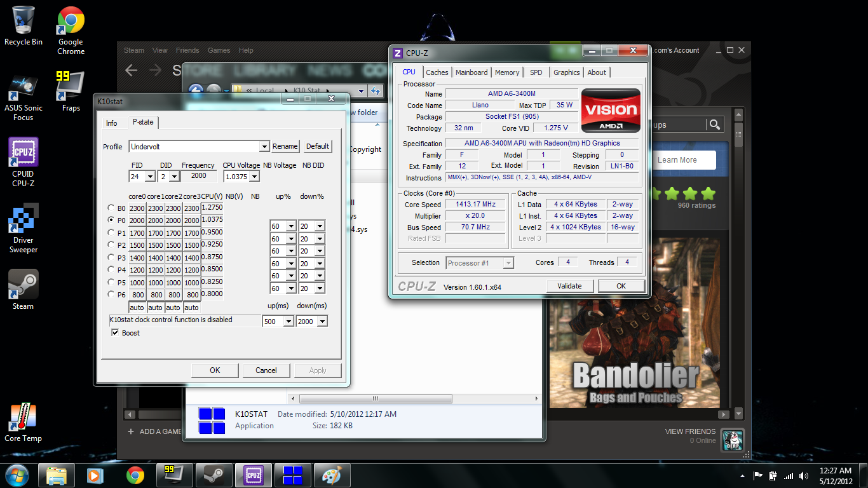Switch to CPU-Z Caches tab

[x=437, y=72]
